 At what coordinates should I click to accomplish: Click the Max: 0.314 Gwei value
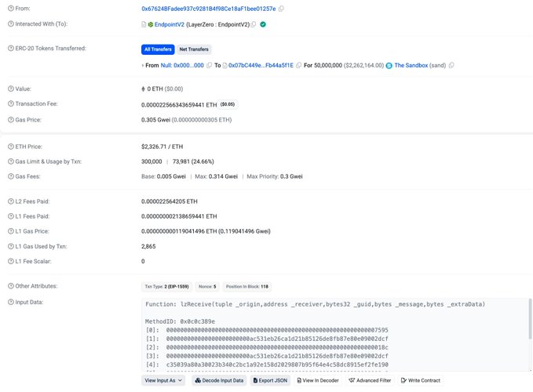click(216, 176)
